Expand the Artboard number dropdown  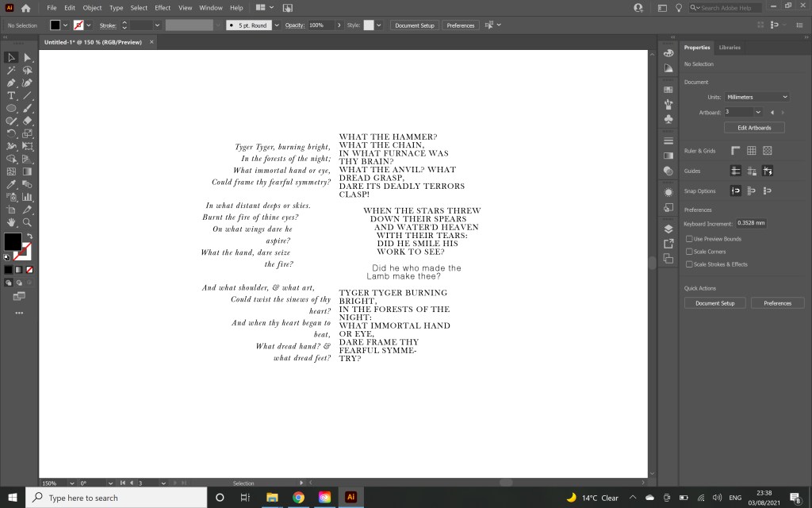(x=758, y=112)
